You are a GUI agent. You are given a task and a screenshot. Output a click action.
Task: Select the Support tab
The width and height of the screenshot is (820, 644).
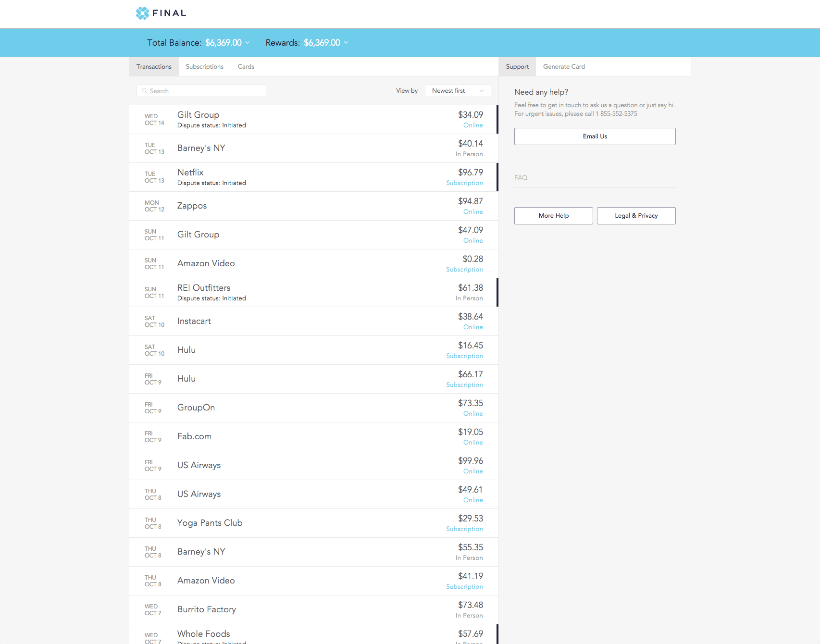click(517, 67)
